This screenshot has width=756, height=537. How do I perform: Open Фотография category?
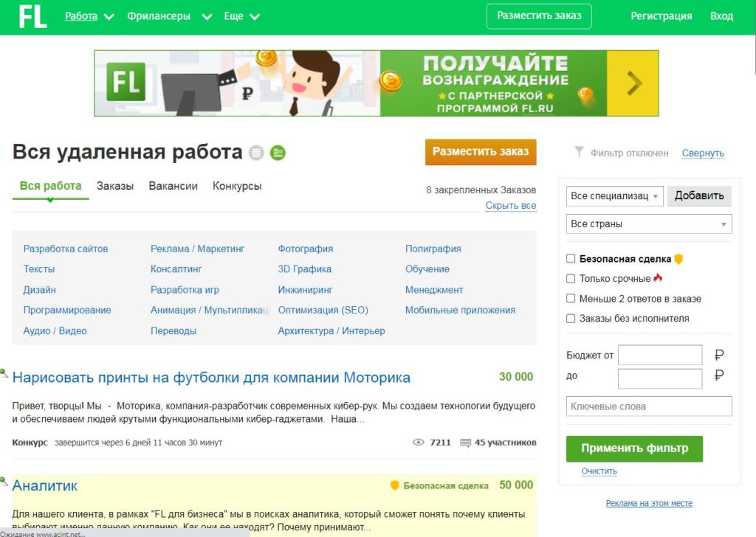[x=305, y=249]
